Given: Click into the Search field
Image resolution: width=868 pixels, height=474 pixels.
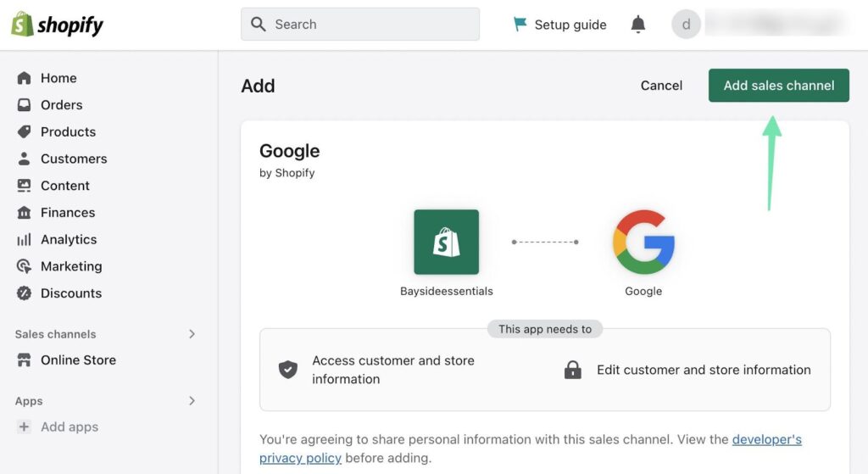Looking at the screenshot, I should [360, 25].
